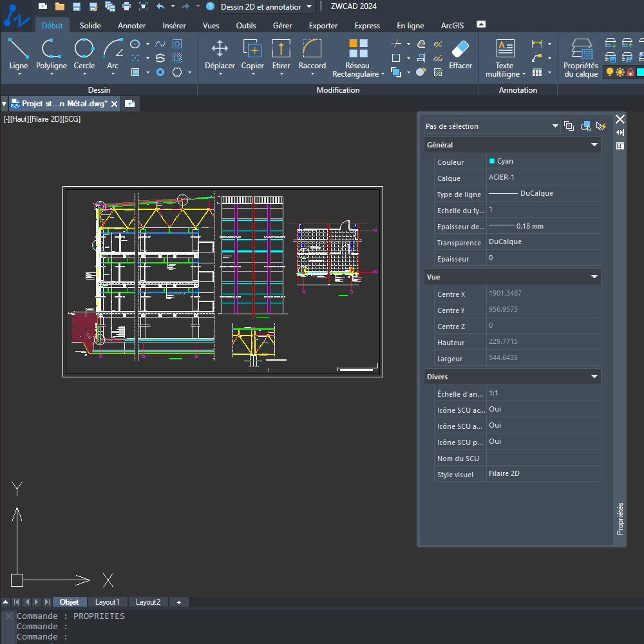Collapse the Divers properties section
Viewport: 644px width, 644px height.
(x=594, y=377)
